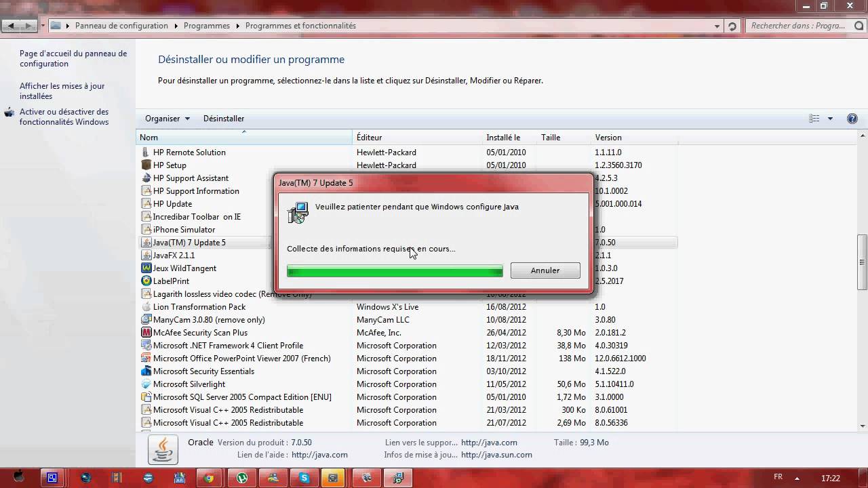Change the list view layout icon
The height and width of the screenshot is (488, 868).
814,119
